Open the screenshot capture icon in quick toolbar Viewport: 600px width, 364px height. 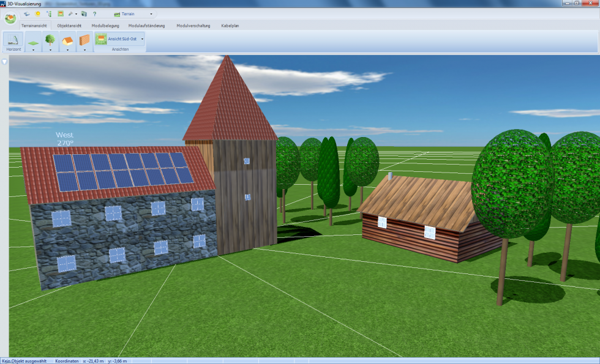[x=84, y=14]
